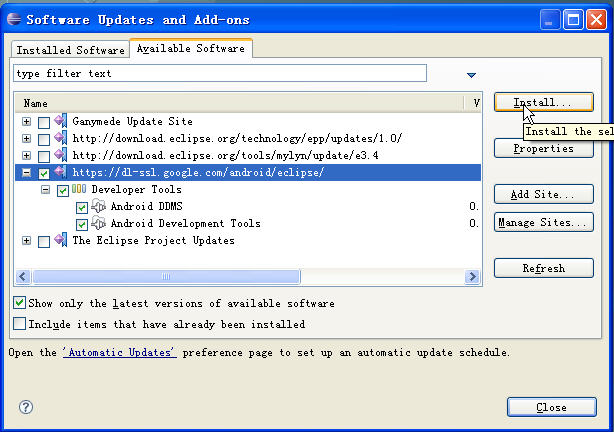Click horizontal scrollbar left arrow

[x=23, y=277]
